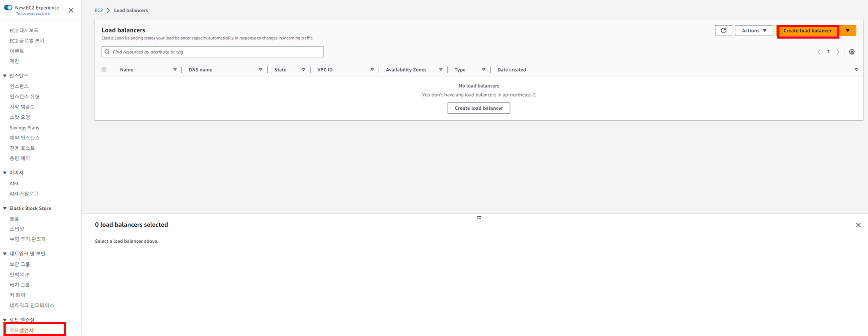
Task: Sort by State column arrow
Action: coord(303,70)
